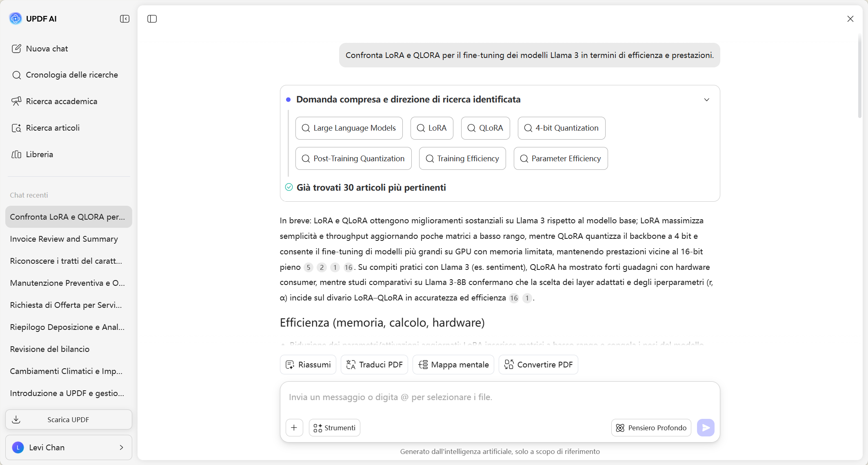Open chat 'Riepilogo Deposizione e Anal...'
The height and width of the screenshot is (465, 868).
[x=69, y=327]
